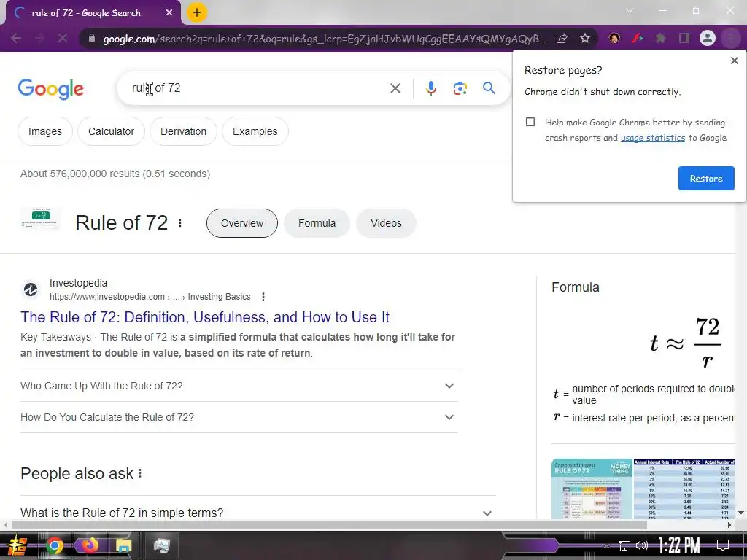Screen dimensions: 747x560
Task: Open the three-dot menu for Investopedia result
Action: (x=263, y=297)
